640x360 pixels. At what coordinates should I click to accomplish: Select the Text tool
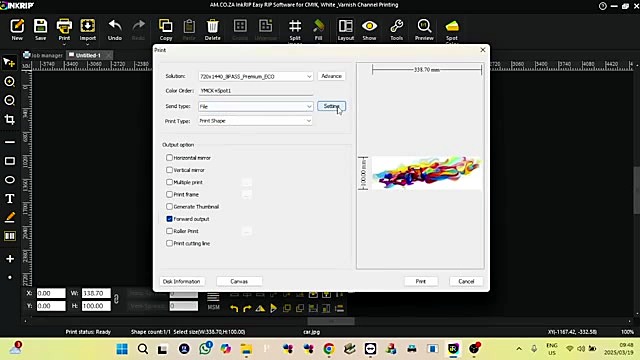[9, 199]
